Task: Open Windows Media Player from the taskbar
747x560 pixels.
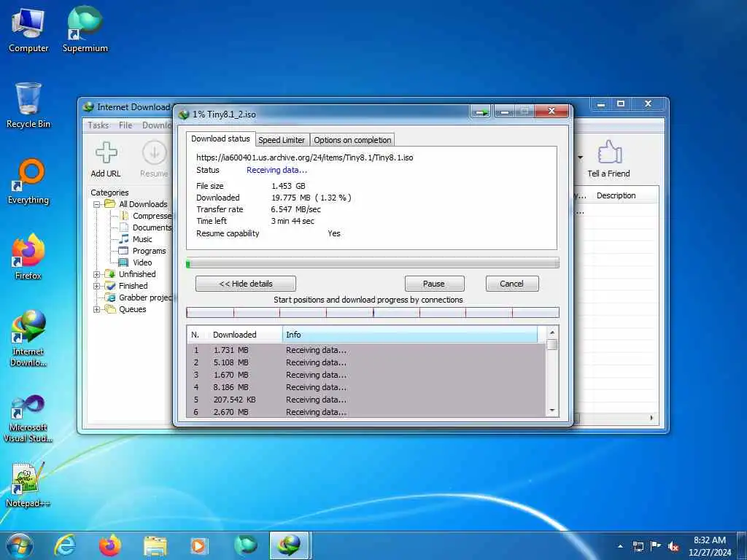Action: (199, 545)
